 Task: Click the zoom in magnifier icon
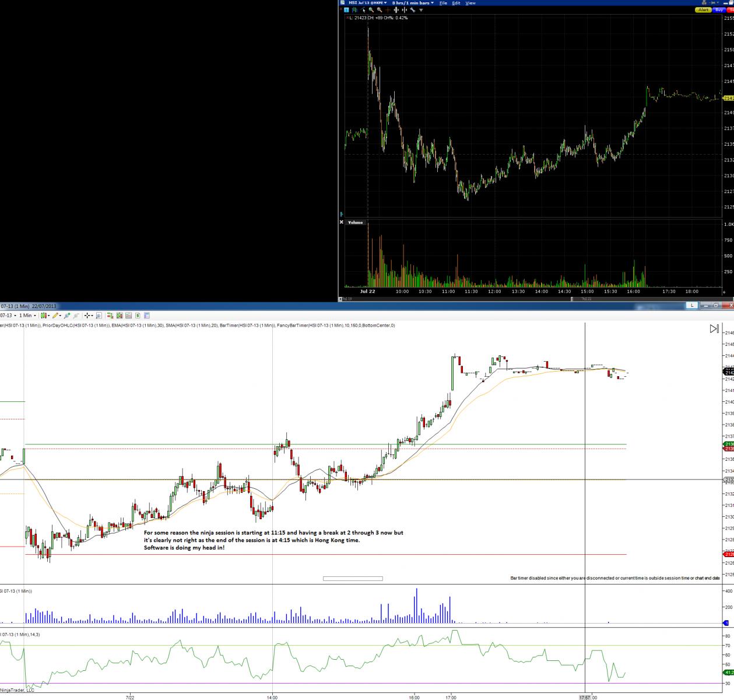371,10
